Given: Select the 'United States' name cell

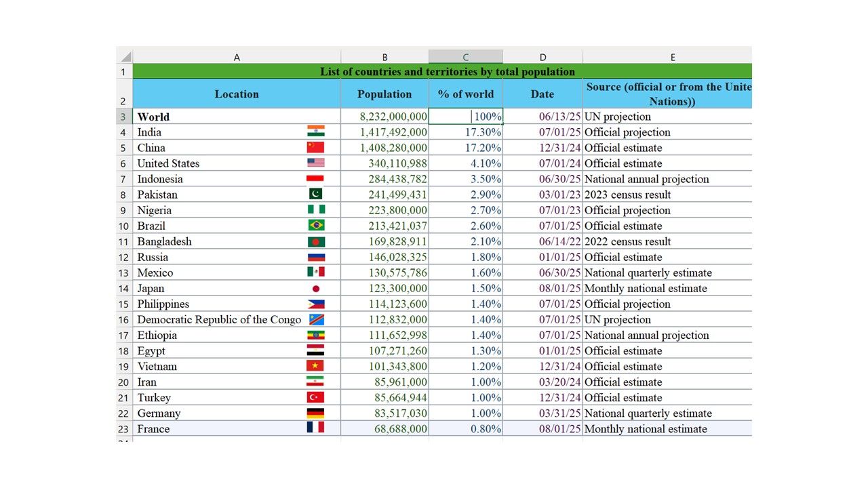Looking at the screenshot, I should point(237,163).
